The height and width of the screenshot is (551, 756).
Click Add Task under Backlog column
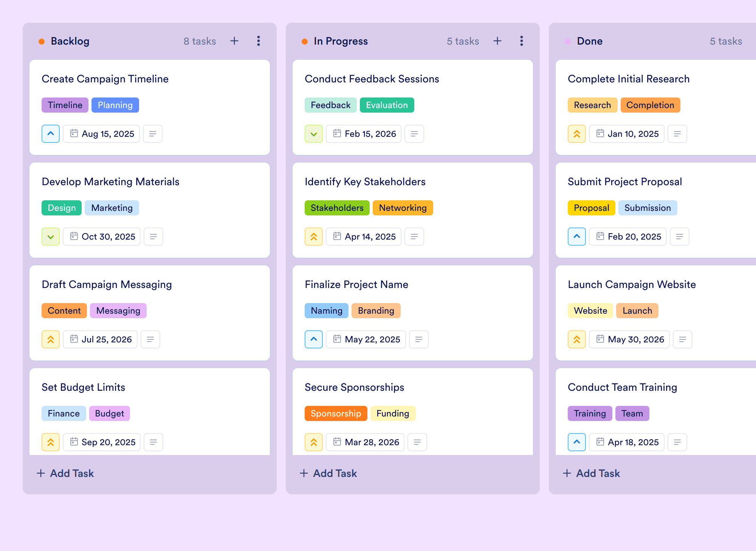point(65,473)
